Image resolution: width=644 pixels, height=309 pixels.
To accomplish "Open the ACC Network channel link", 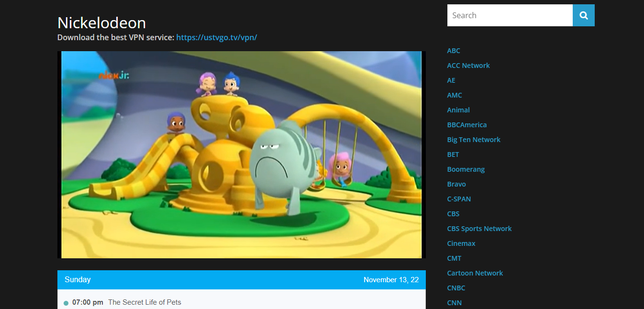I will (468, 66).
